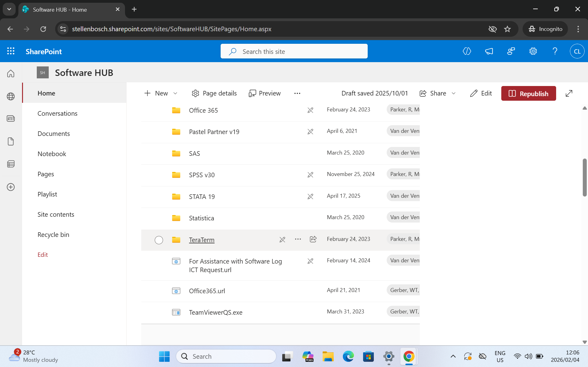
Task: Open the megaphone feedback icon in header
Action: [489, 51]
